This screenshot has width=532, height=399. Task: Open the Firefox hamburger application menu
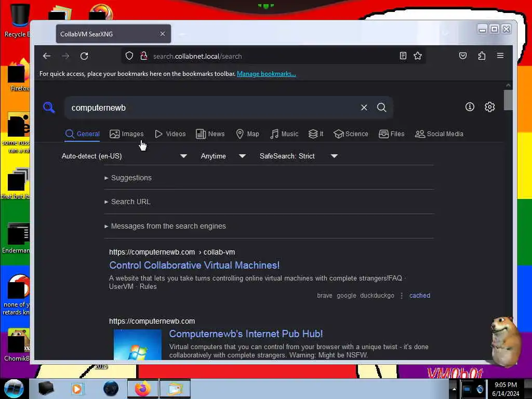click(x=500, y=56)
